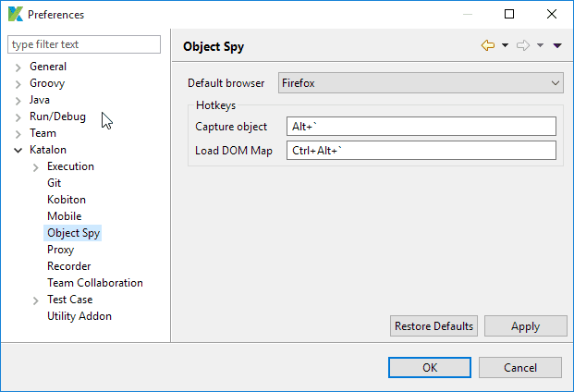Click the back navigation arrow icon
Viewport: 574px width, 392px height.
[488, 45]
